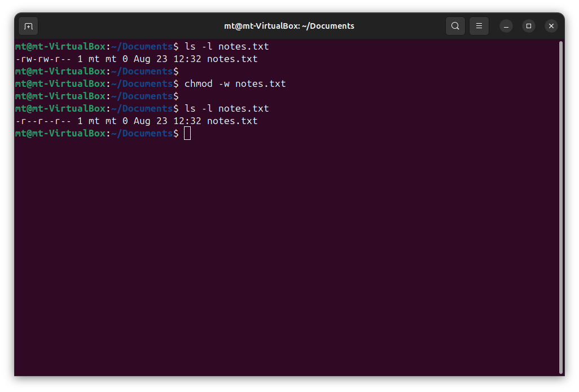The width and height of the screenshot is (579, 392).
Task: Click the empty prompt line below chmod
Action: coord(96,96)
